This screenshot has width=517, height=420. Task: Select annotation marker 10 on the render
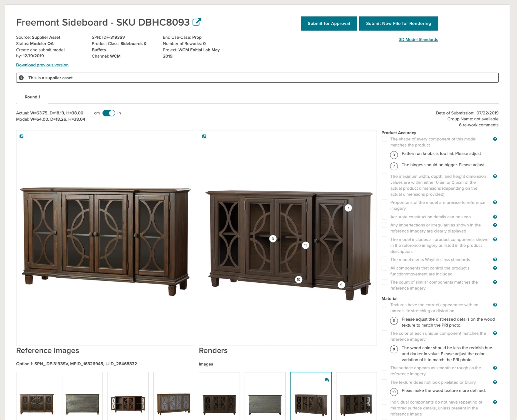(x=299, y=279)
